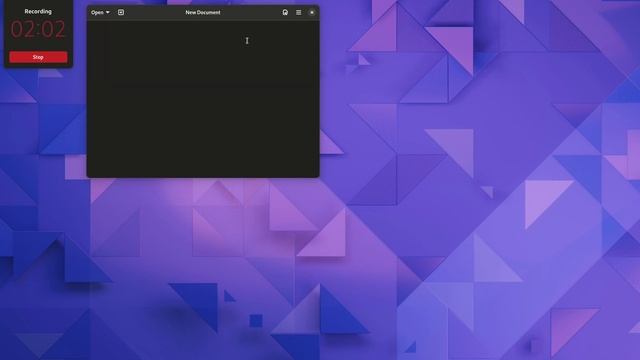Click the document options icon beside hamburger menu
Image resolution: width=640 pixels, height=360 pixels.
click(x=285, y=12)
